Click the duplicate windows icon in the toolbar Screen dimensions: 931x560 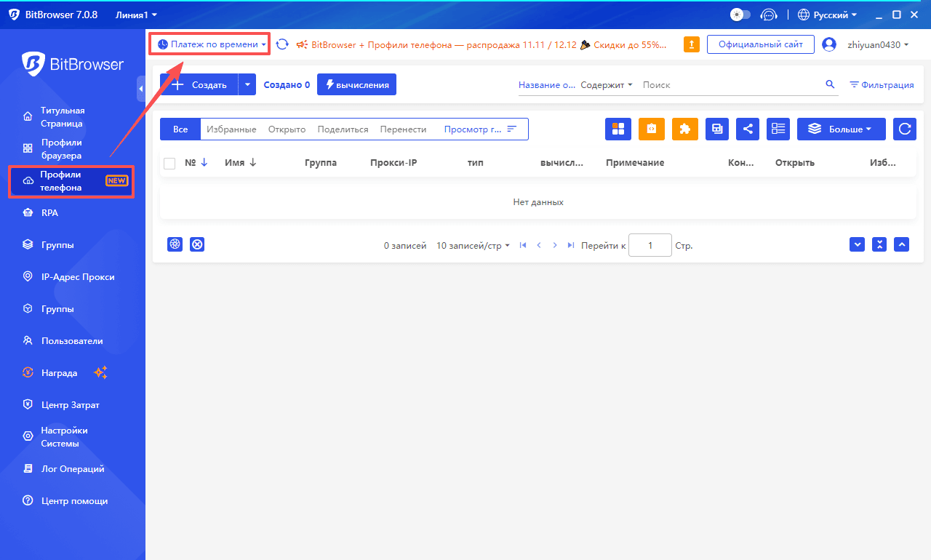[716, 129]
